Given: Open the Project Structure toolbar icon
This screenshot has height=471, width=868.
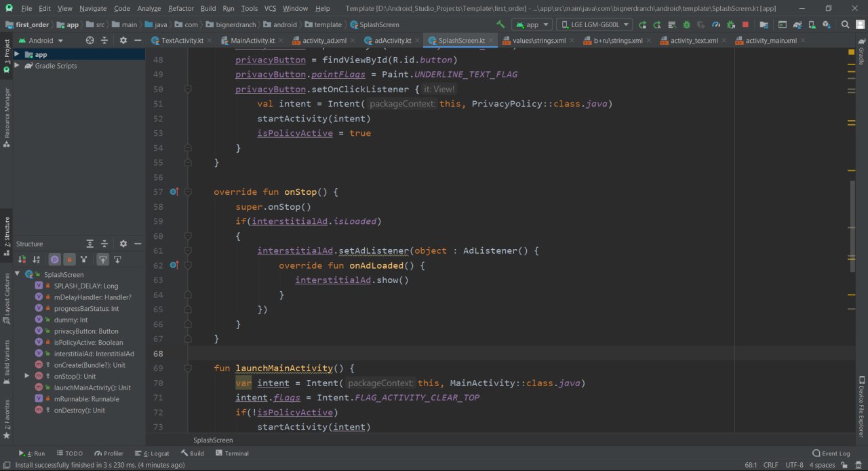Looking at the screenshot, I should tap(764, 24).
